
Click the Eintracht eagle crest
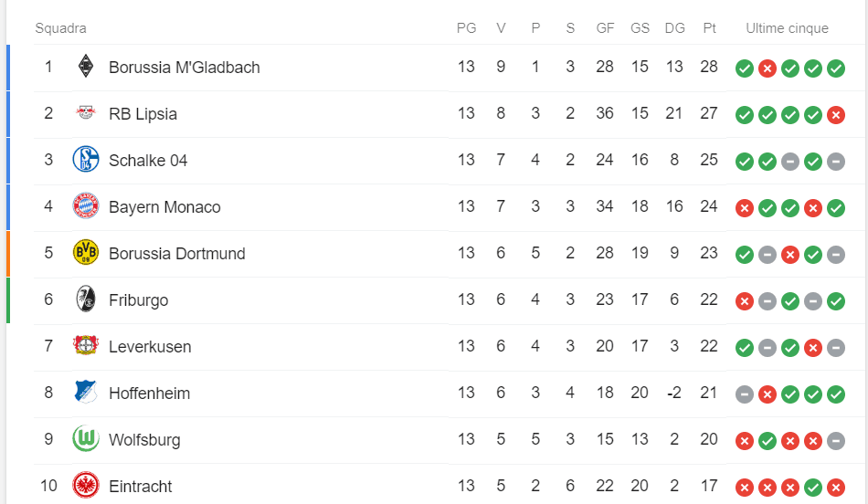point(86,485)
